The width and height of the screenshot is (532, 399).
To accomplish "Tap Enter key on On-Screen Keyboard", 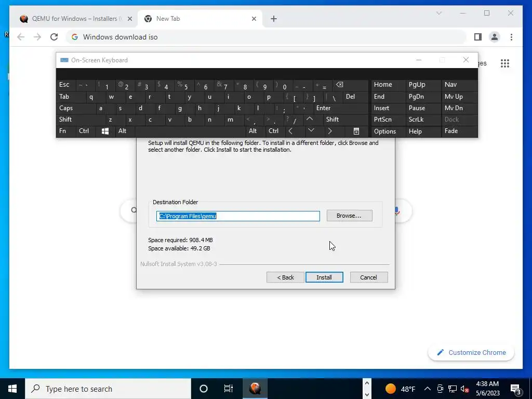I will point(341,108).
